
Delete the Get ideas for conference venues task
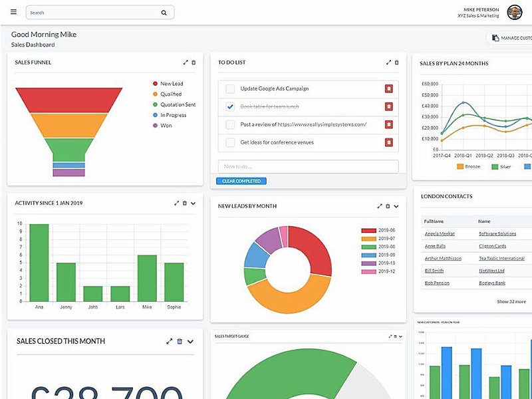pyautogui.click(x=389, y=142)
